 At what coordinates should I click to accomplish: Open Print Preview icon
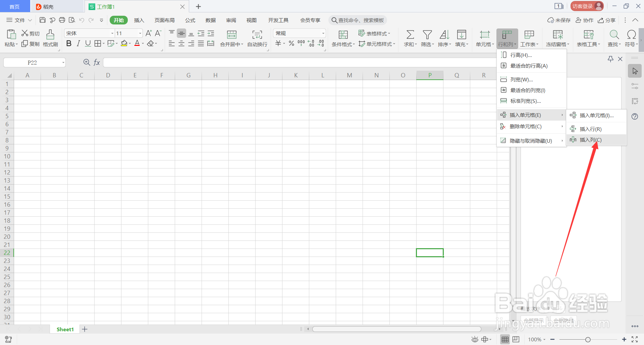[x=72, y=20]
